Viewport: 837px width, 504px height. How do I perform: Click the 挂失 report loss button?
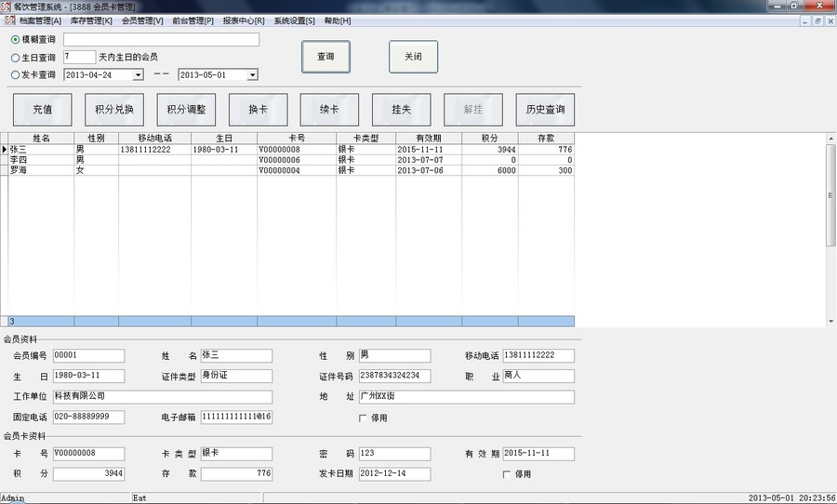tap(402, 110)
